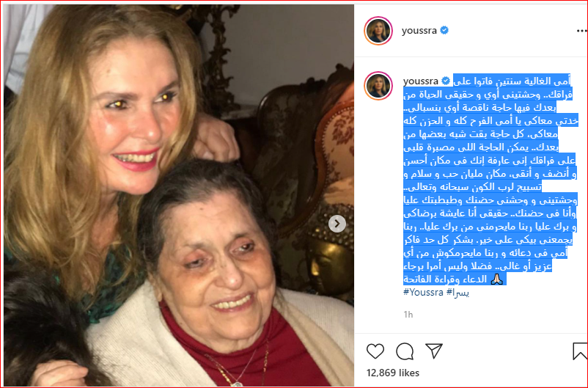
Task: Open the #Youssra hashtag link
Action: pos(423,292)
